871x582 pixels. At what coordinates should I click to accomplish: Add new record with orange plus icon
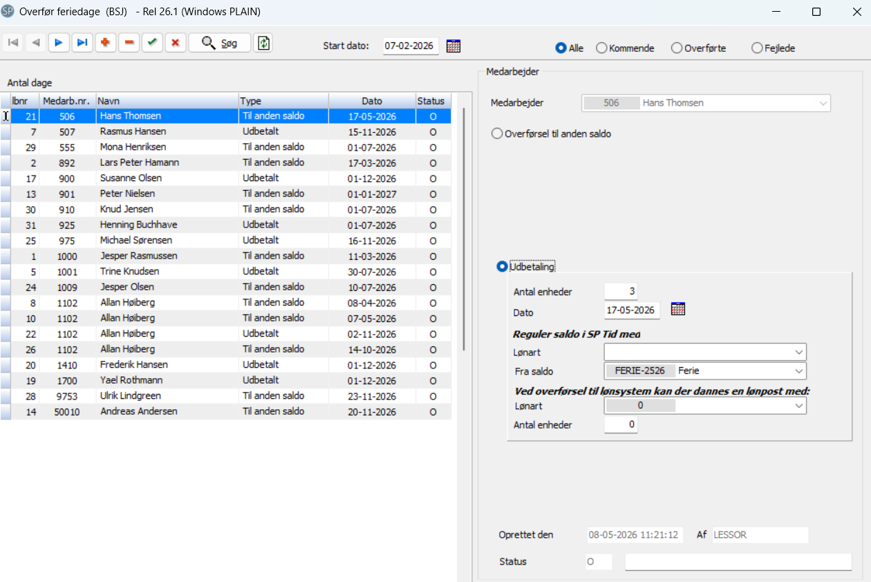pos(105,43)
